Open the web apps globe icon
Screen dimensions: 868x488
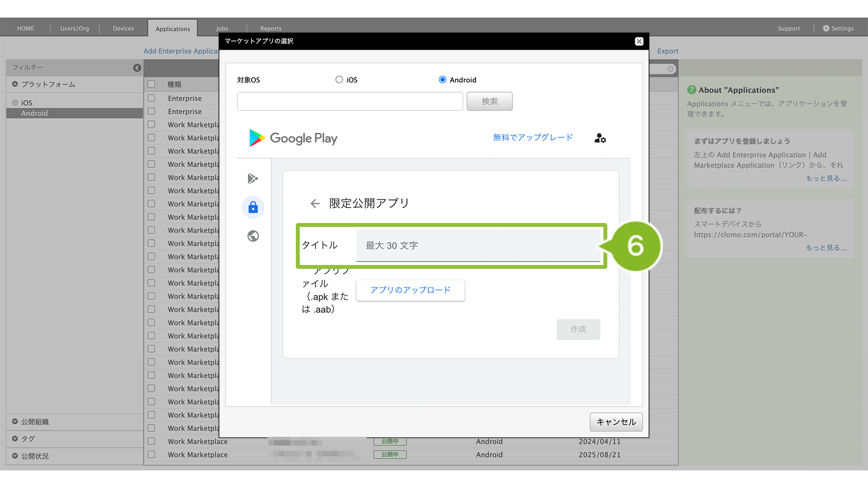[x=253, y=236]
